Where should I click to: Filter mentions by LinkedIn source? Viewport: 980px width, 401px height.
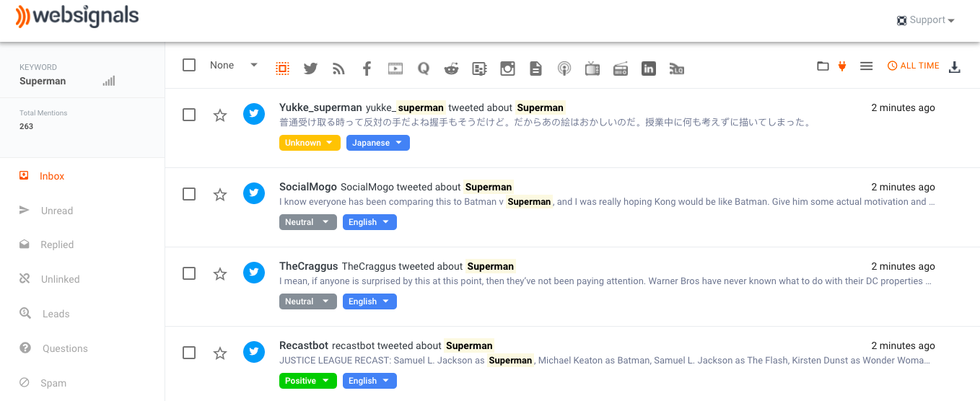tap(649, 69)
